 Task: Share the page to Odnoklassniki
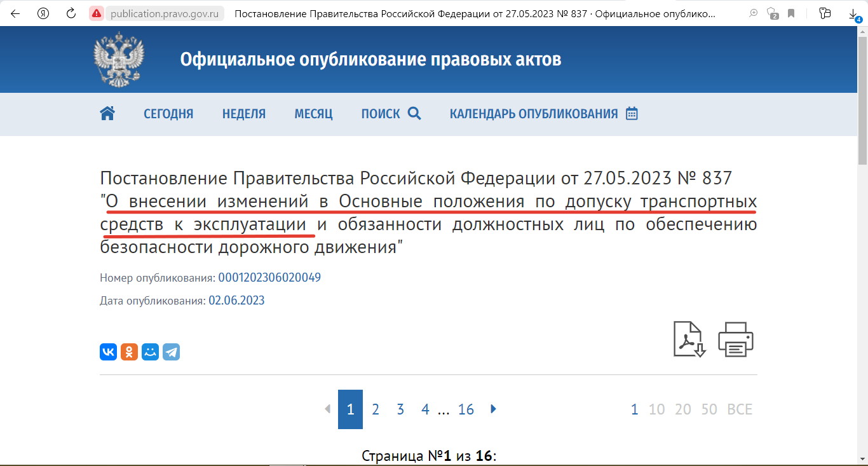pyautogui.click(x=129, y=352)
